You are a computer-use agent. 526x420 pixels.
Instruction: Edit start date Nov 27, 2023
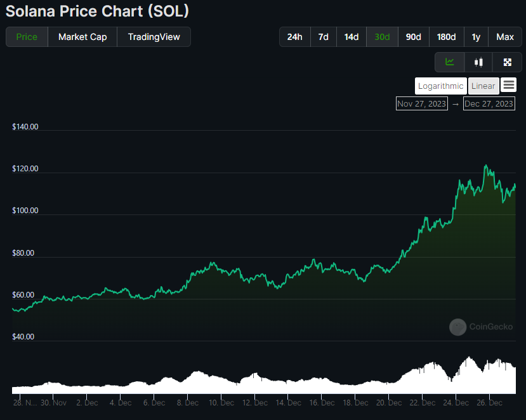pos(422,103)
